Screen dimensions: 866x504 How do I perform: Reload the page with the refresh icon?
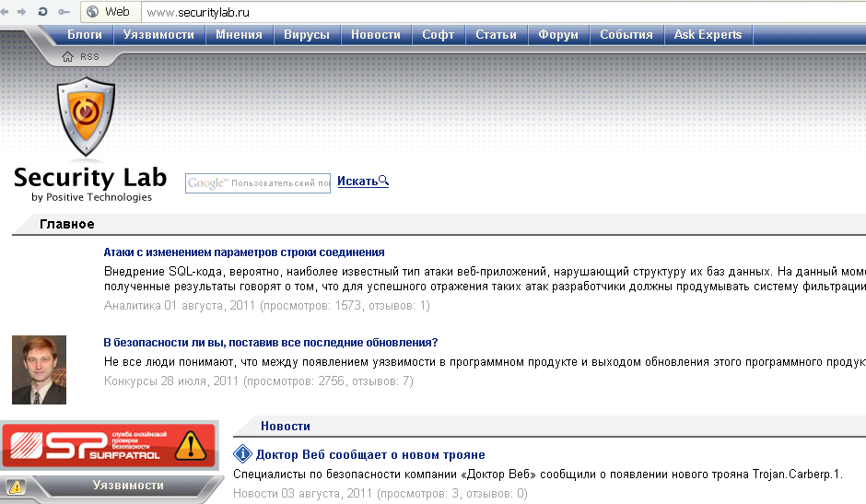pyautogui.click(x=42, y=12)
